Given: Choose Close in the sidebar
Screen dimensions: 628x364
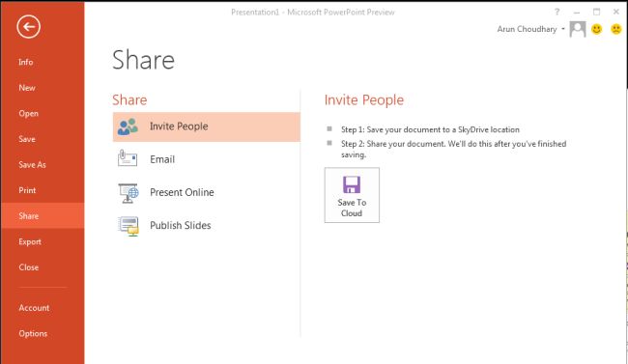Looking at the screenshot, I should (43, 267).
